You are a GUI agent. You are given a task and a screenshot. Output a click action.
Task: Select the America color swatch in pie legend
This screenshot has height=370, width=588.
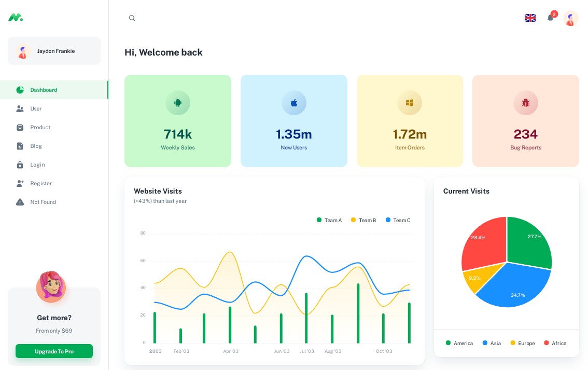pos(447,343)
